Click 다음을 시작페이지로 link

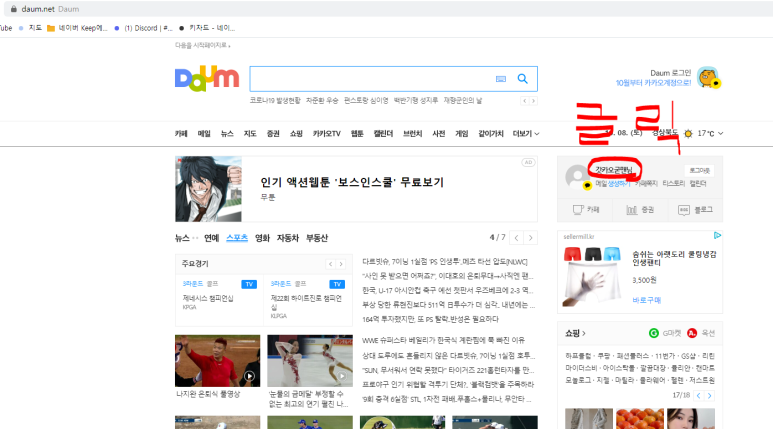coord(202,45)
